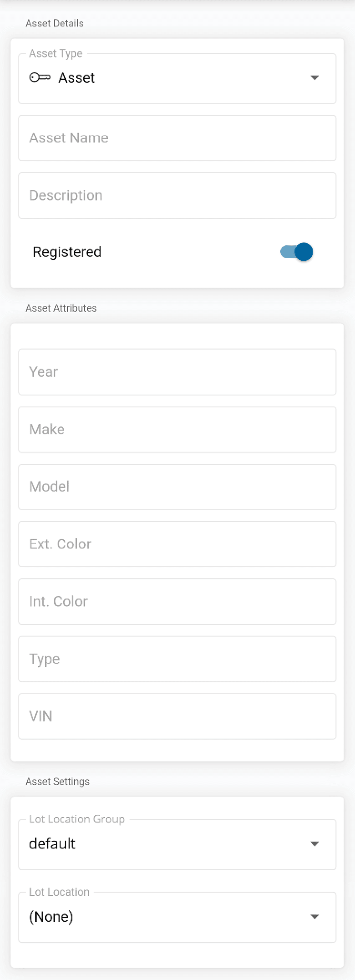This screenshot has width=355, height=980.
Task: Click the key icon beside Asset
Action: pos(40,78)
